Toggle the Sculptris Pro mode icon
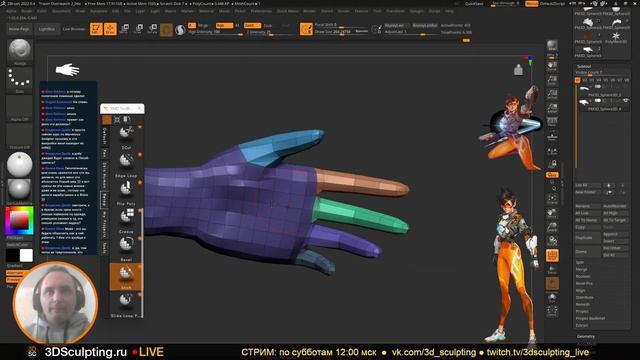 coord(180,29)
